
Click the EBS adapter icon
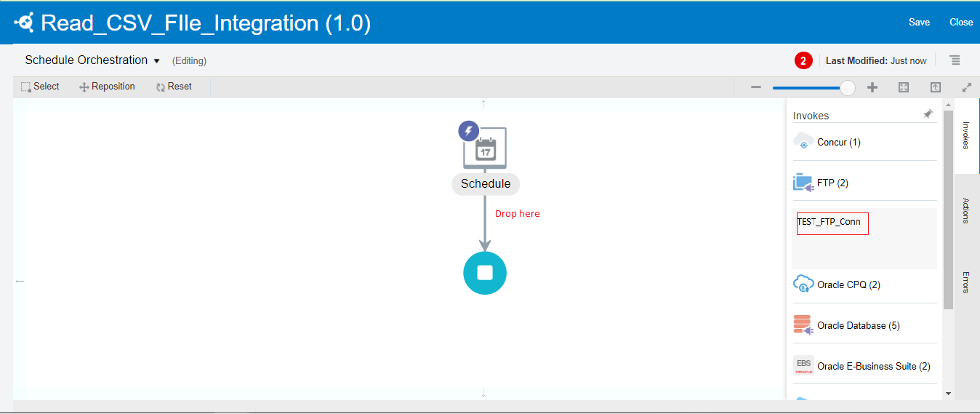(803, 365)
